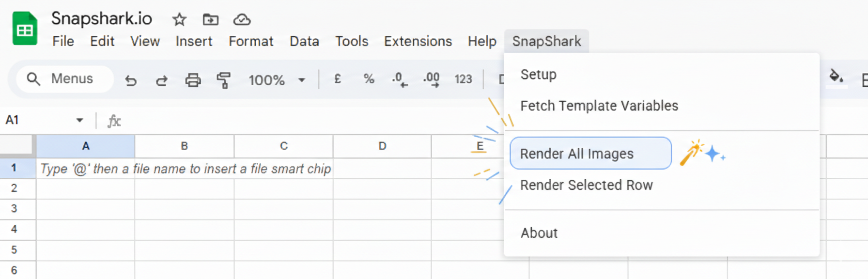Click the Undo icon
This screenshot has height=279, width=868.
(x=131, y=80)
